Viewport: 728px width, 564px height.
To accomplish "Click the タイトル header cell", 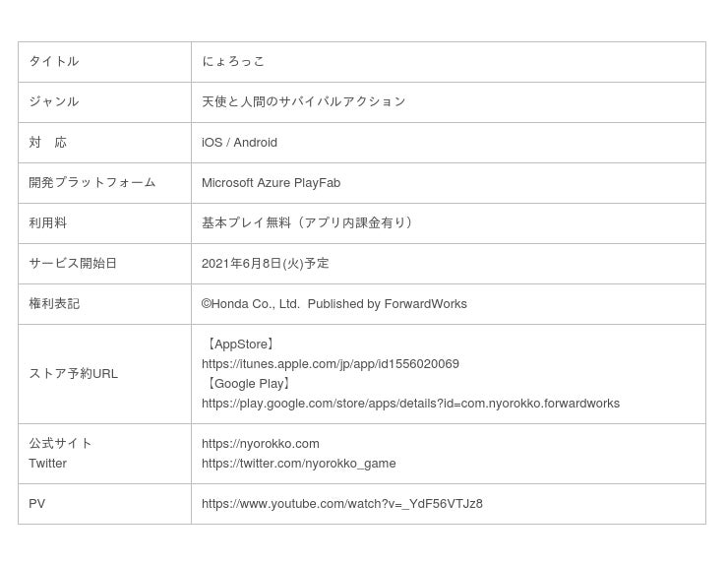I will coord(54,62).
